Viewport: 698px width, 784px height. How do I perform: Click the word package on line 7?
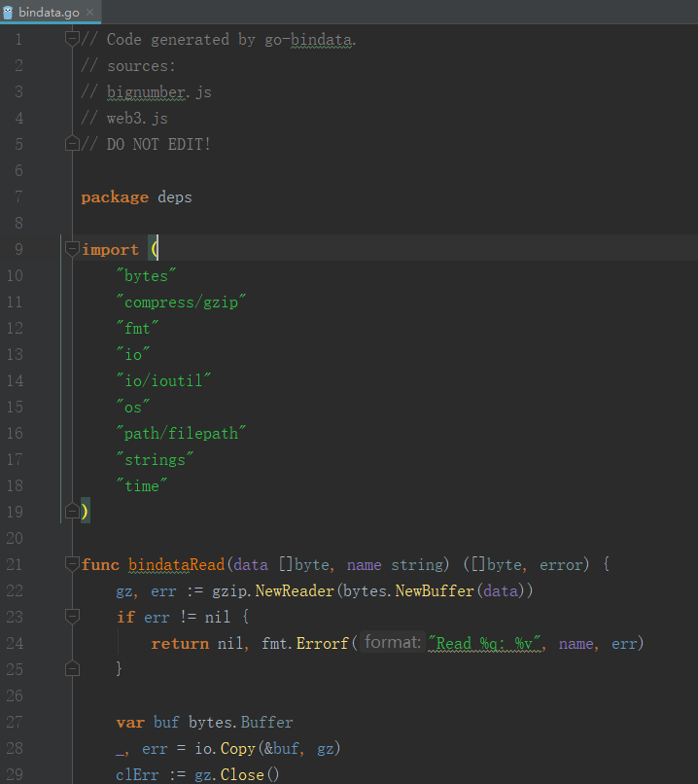click(x=115, y=197)
